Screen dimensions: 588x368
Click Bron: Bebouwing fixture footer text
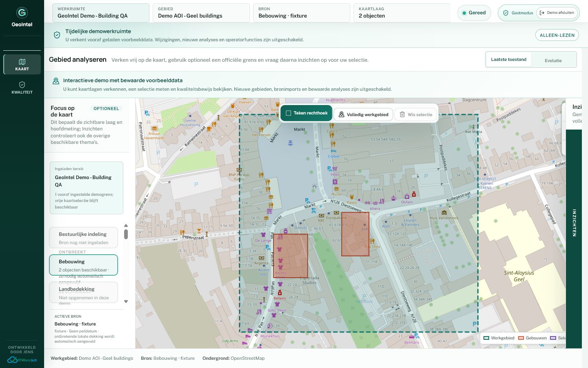tap(168, 358)
